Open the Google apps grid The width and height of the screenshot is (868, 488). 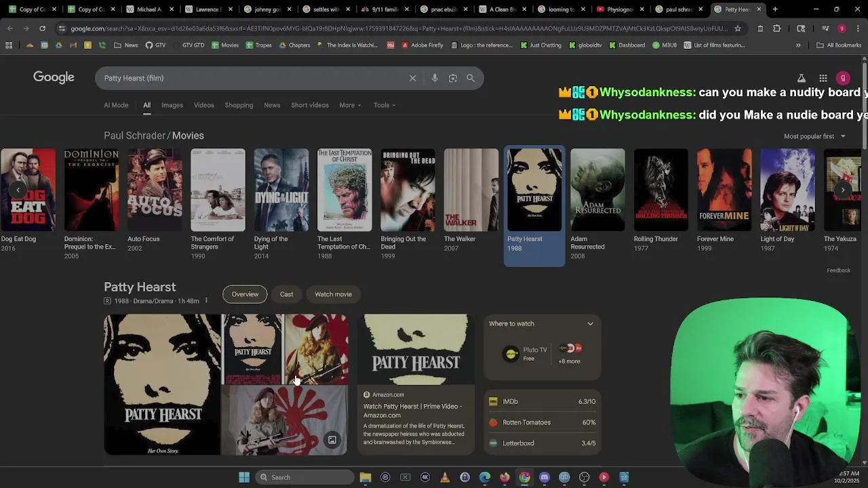click(x=823, y=78)
